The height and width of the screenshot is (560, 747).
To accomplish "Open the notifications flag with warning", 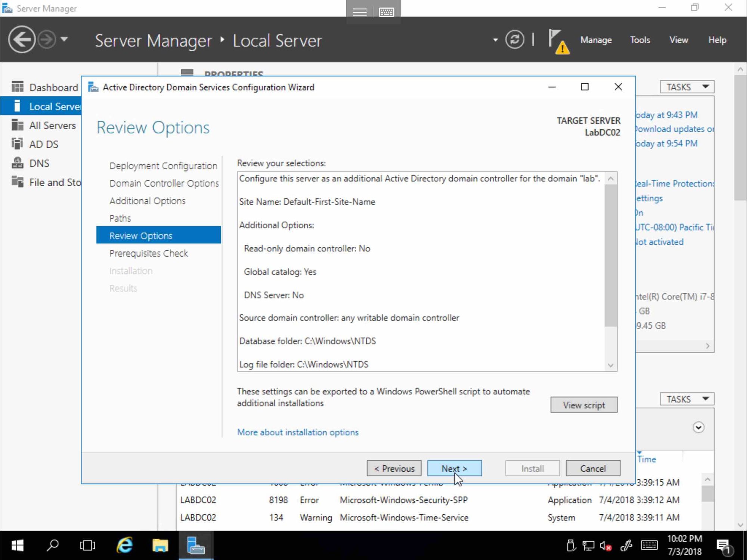I will 559,41.
